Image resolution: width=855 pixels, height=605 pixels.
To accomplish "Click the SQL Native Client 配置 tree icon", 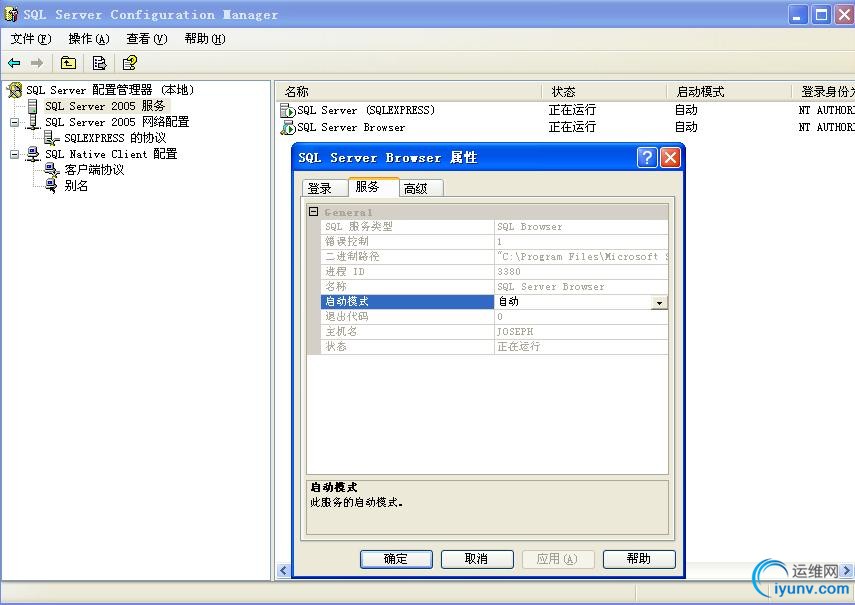I will point(33,154).
